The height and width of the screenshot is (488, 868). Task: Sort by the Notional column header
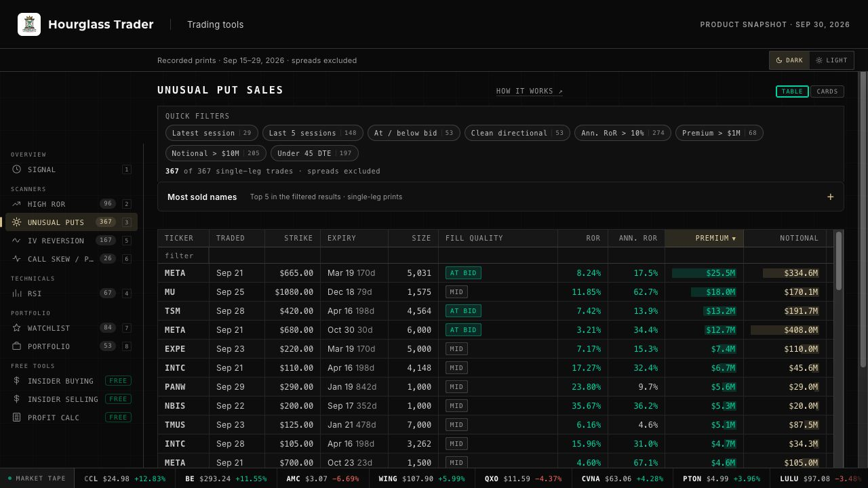[x=785, y=238]
